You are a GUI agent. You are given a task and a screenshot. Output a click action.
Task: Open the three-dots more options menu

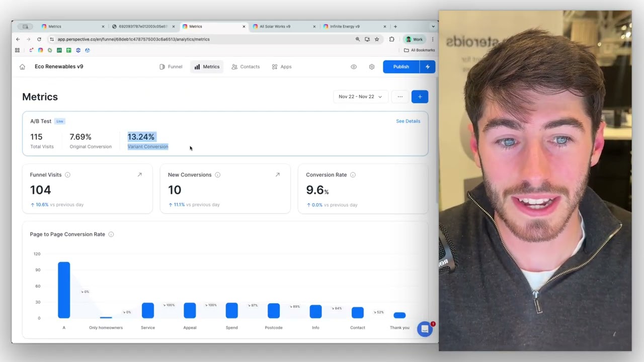(x=400, y=97)
